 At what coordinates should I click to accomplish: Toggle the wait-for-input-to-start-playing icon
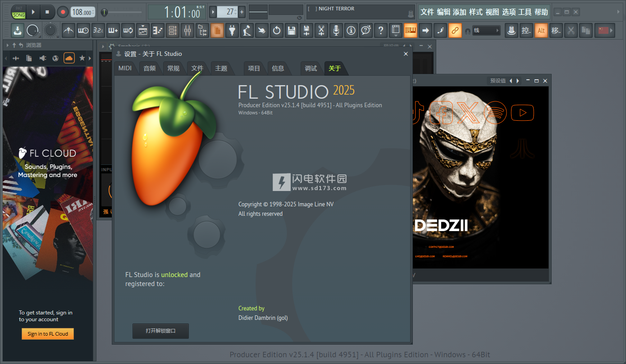83,31
